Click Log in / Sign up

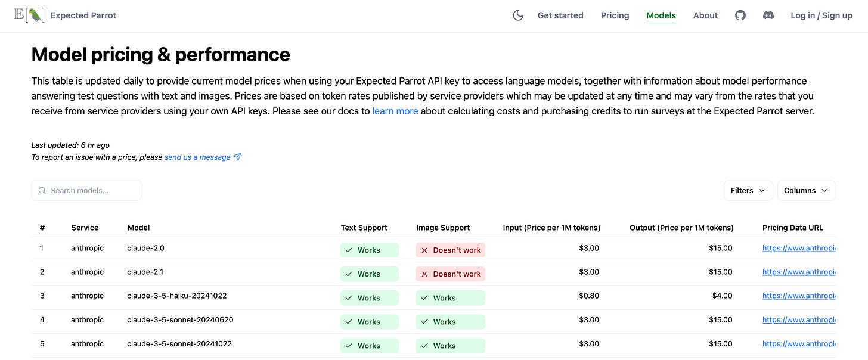[x=821, y=15]
